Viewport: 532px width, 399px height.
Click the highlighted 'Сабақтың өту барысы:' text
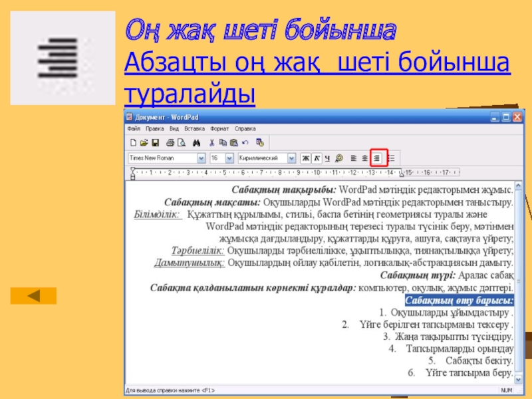pyautogui.click(x=459, y=301)
